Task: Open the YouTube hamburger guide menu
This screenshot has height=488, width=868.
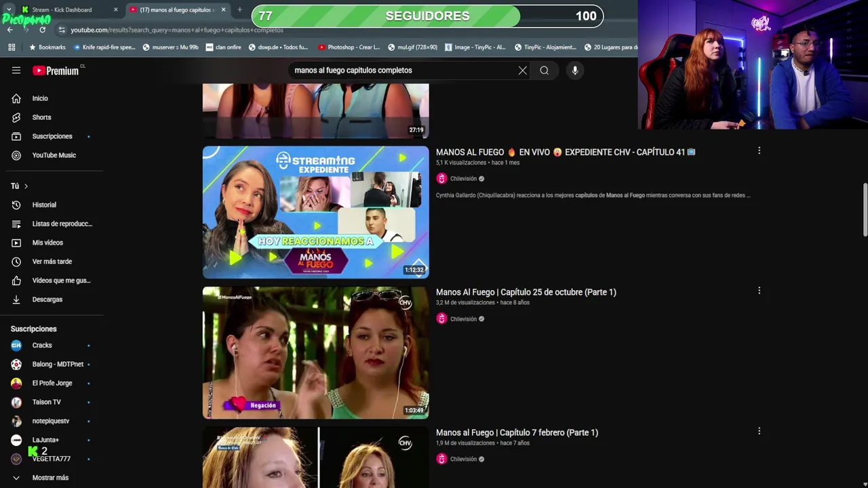Action: pyautogui.click(x=16, y=70)
